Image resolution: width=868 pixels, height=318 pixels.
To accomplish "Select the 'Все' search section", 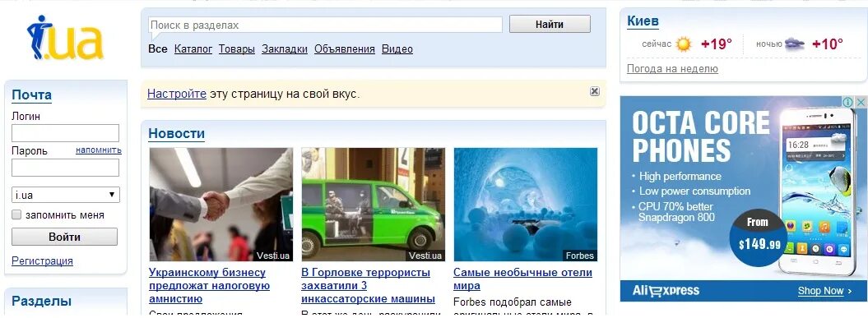I will (157, 48).
